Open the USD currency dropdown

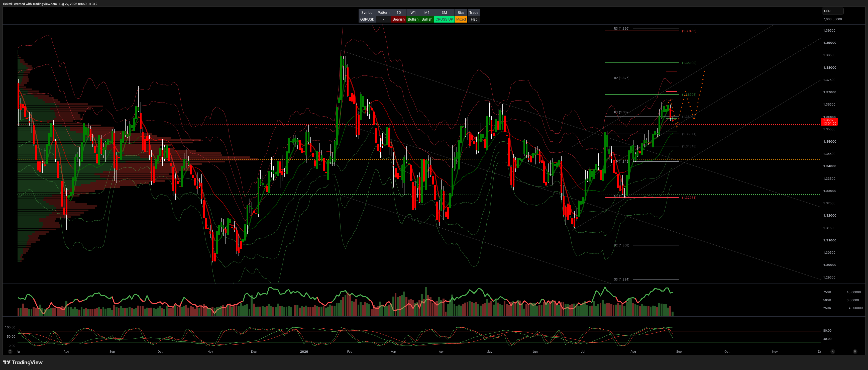(x=832, y=11)
